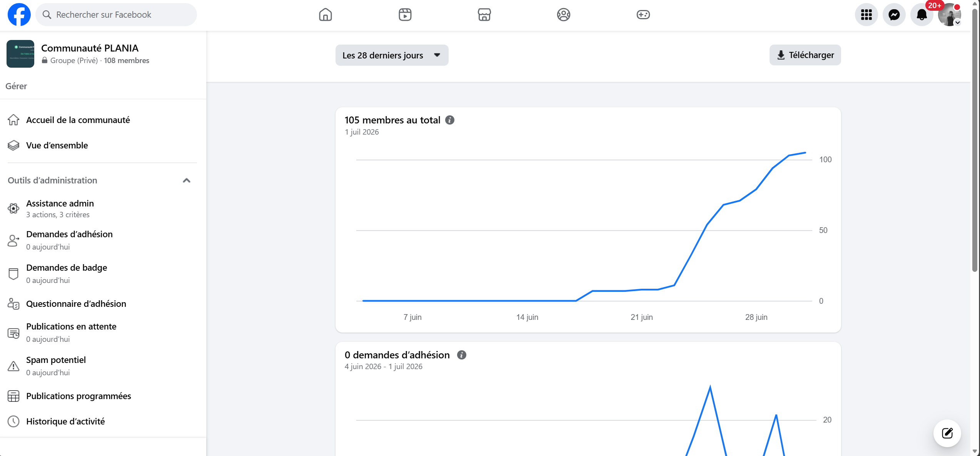The image size is (980, 456).
Task: Click the Questionnaire d'adhésion icon
Action: tap(13, 304)
